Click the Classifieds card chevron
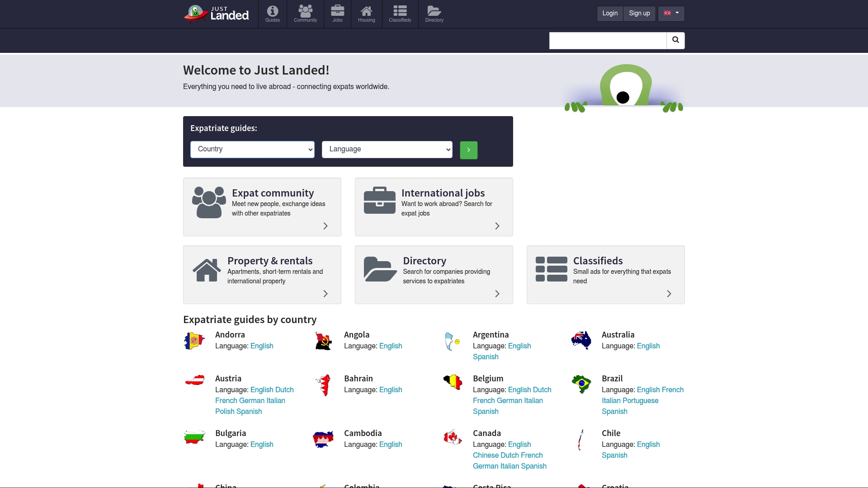This screenshot has height=488, width=868. click(x=669, y=294)
